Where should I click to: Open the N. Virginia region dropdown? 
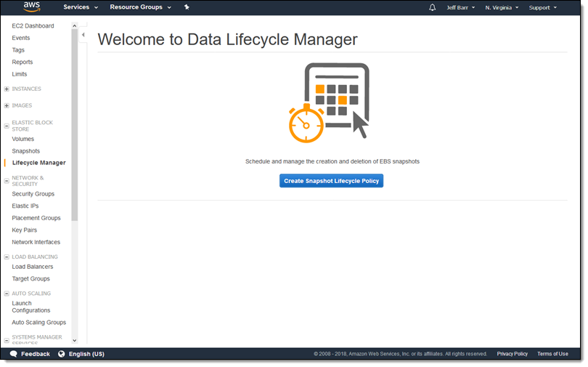coord(502,7)
